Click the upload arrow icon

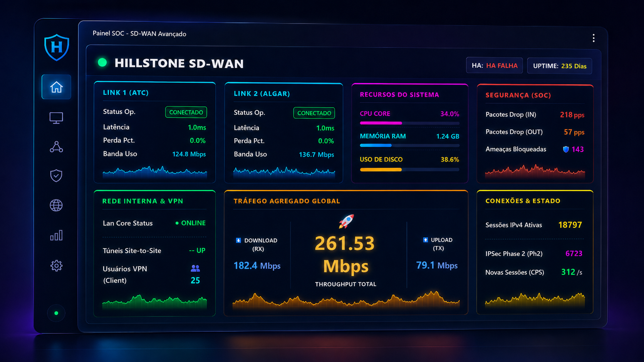click(x=425, y=240)
